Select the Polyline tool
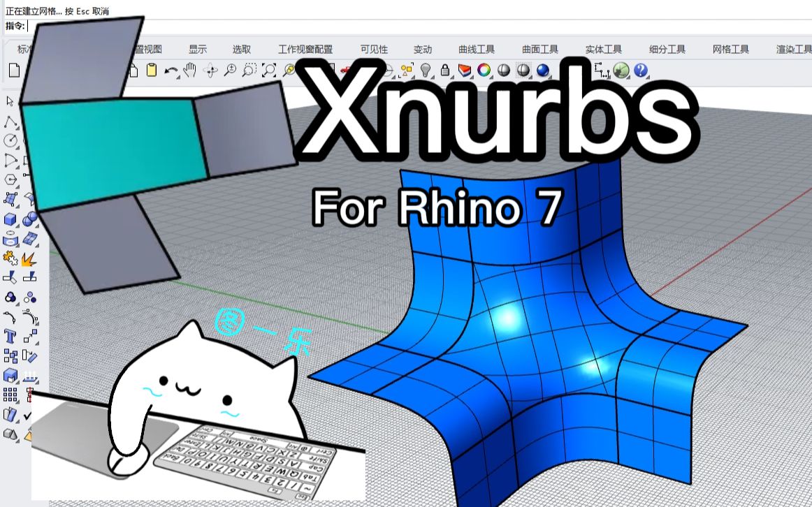 pyautogui.click(x=10, y=122)
